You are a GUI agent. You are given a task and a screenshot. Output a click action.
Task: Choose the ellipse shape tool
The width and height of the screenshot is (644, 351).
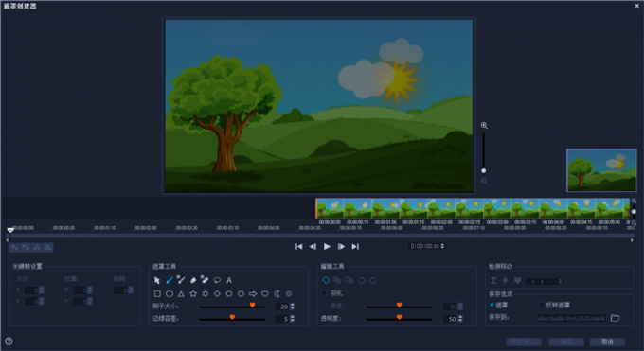click(x=170, y=294)
